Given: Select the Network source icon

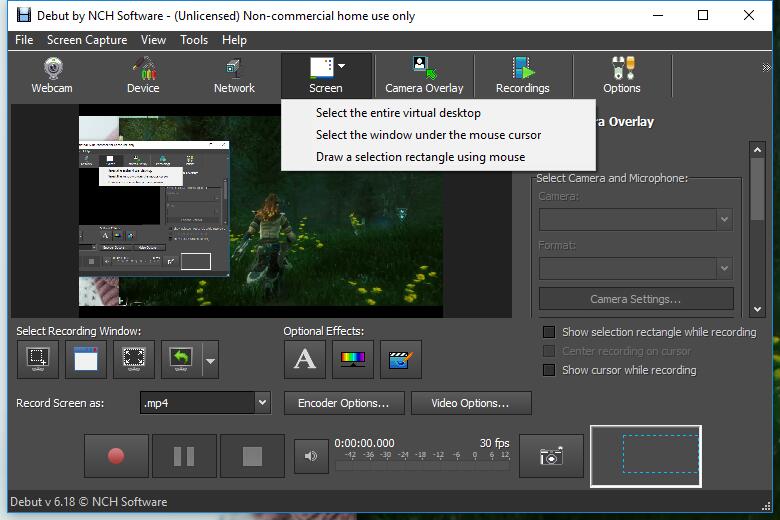Looking at the screenshot, I should click(234, 75).
